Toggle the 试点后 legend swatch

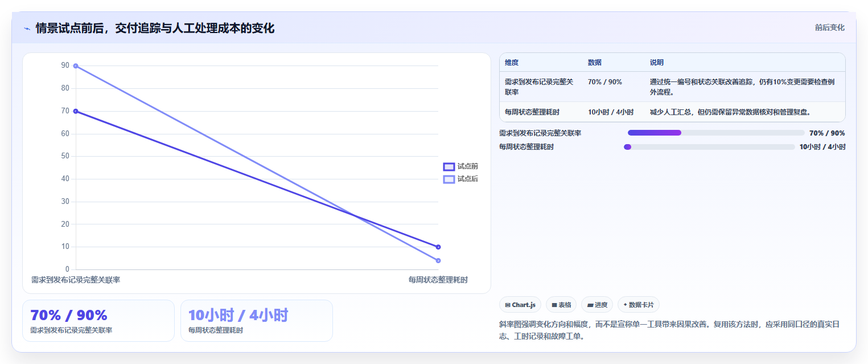(449, 179)
